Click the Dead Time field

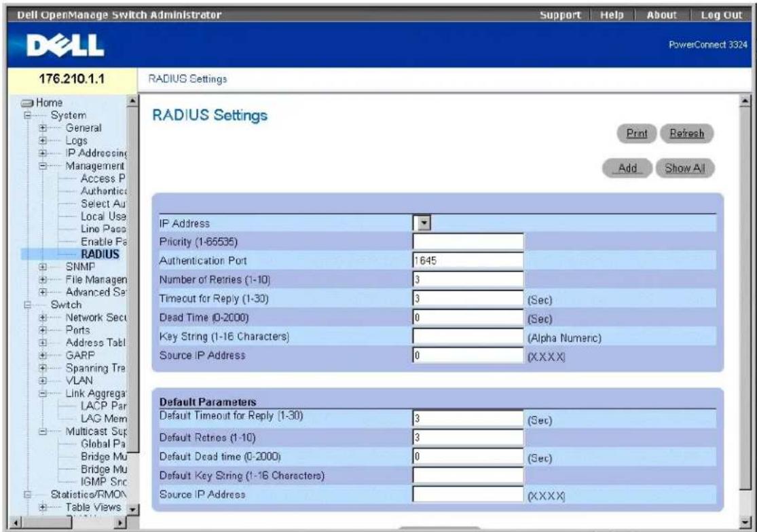click(x=468, y=318)
